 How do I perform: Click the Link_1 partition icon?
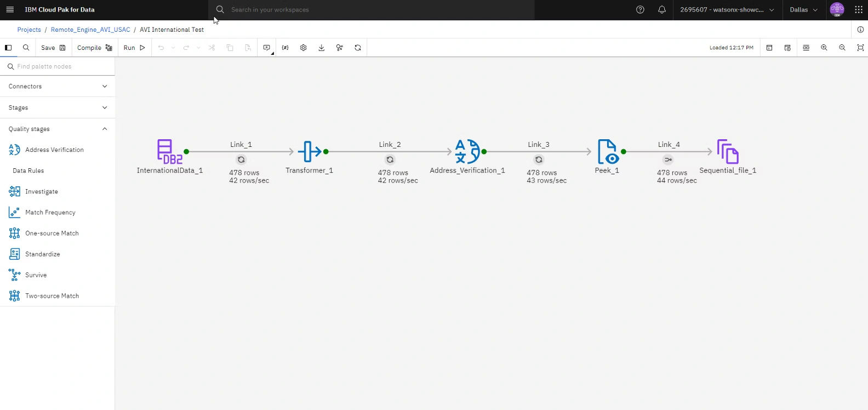(241, 160)
